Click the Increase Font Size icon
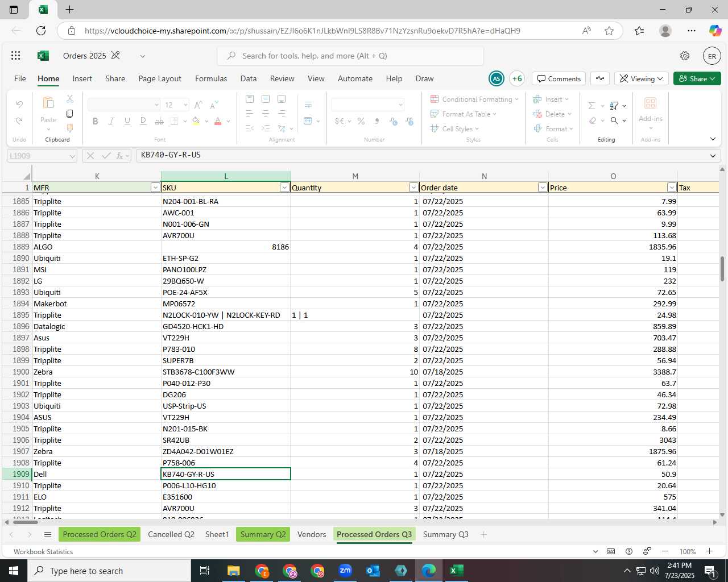The width and height of the screenshot is (728, 582). (x=198, y=105)
